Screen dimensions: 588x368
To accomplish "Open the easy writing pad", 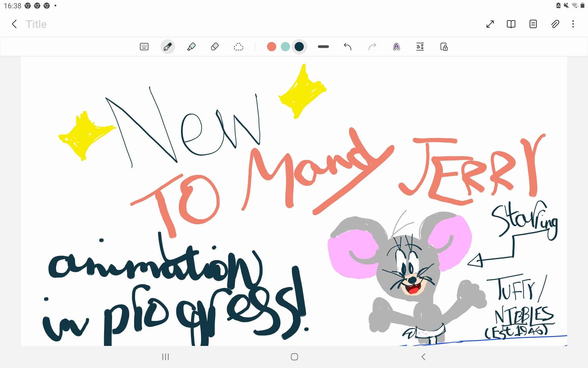I will point(420,47).
